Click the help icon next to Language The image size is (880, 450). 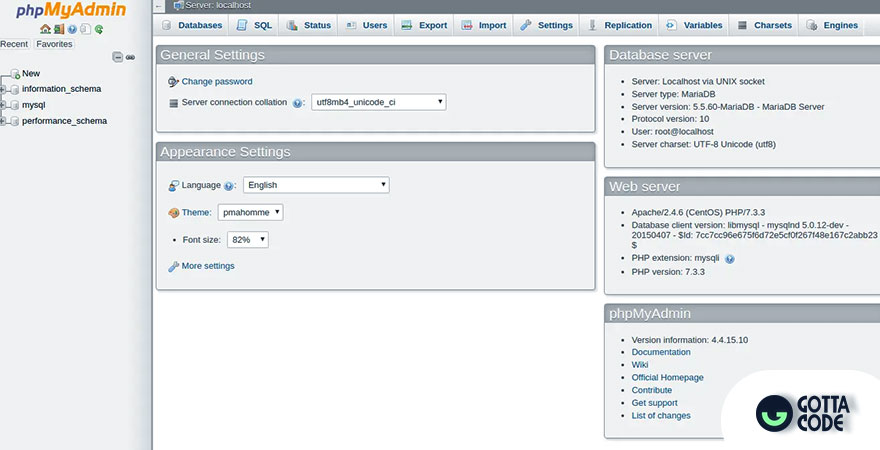coord(228,186)
